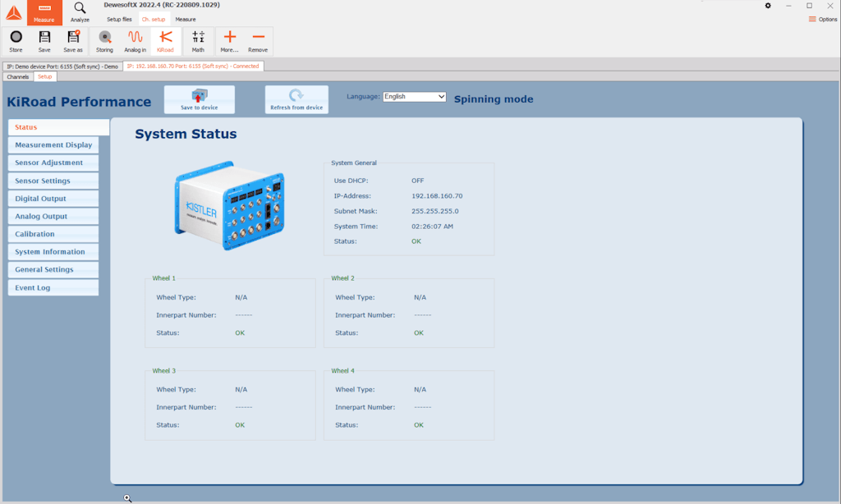The height and width of the screenshot is (504, 841).
Task: Click the KiRoad Performance title
Action: (79, 102)
